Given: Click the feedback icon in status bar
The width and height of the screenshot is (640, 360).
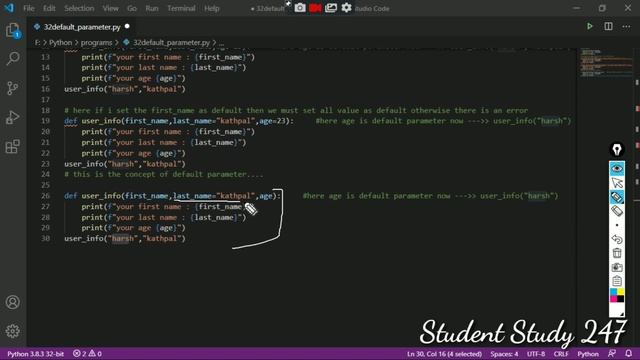Looking at the screenshot, I should (612, 354).
